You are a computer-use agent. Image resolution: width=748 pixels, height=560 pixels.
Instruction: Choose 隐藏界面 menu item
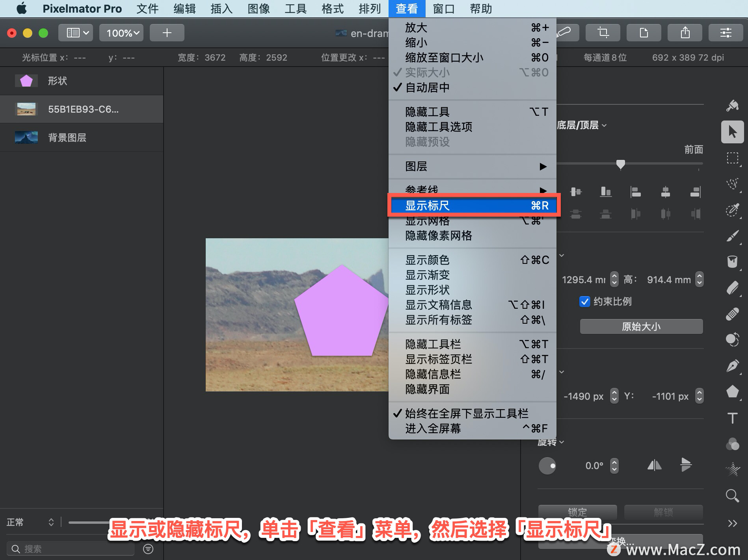coord(472,389)
